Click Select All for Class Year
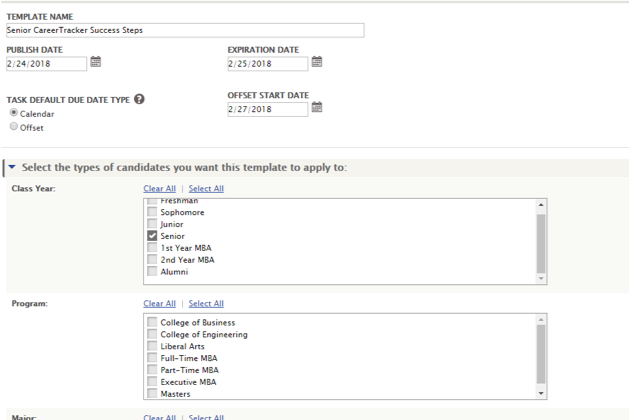 (x=206, y=189)
